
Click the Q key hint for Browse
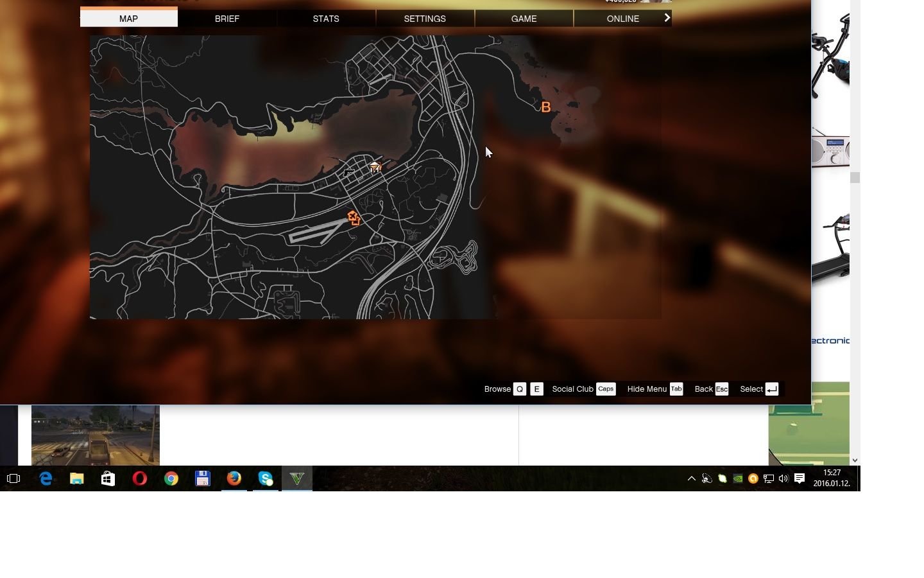[520, 389]
